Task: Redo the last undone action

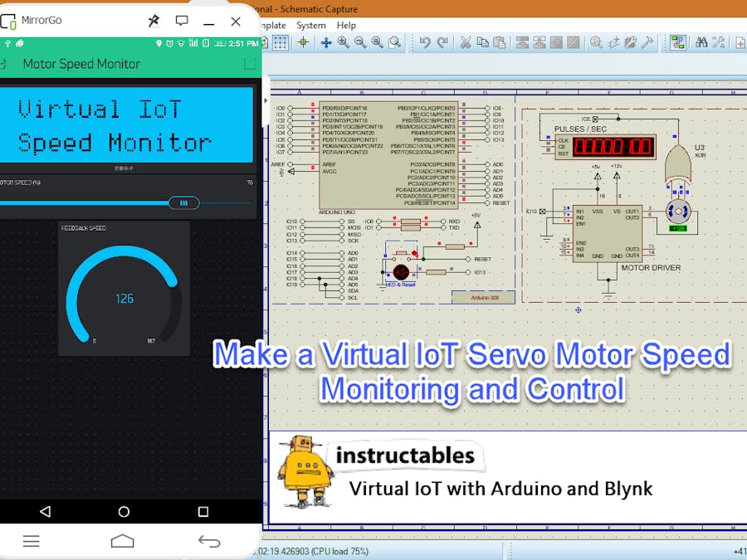Action: click(x=442, y=43)
